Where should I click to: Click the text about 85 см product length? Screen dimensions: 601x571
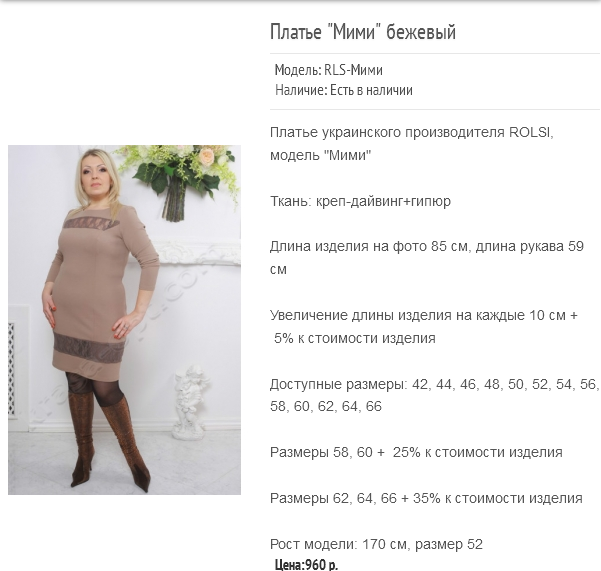point(427,258)
